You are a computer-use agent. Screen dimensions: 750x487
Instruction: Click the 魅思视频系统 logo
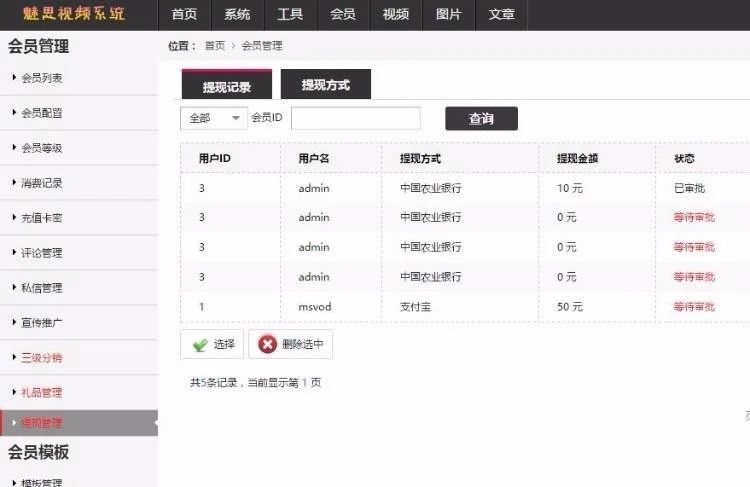coord(74,14)
